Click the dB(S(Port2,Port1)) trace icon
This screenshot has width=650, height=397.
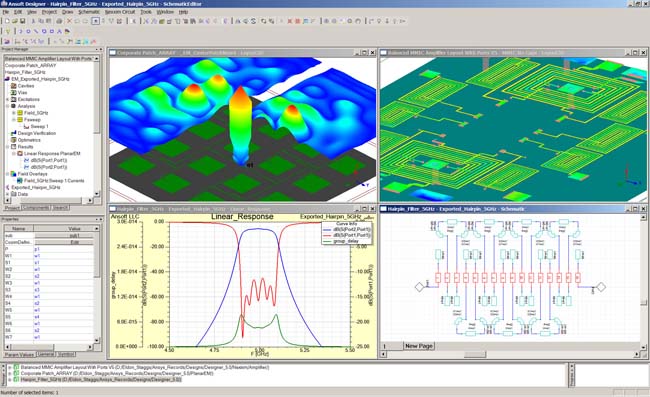point(27,167)
